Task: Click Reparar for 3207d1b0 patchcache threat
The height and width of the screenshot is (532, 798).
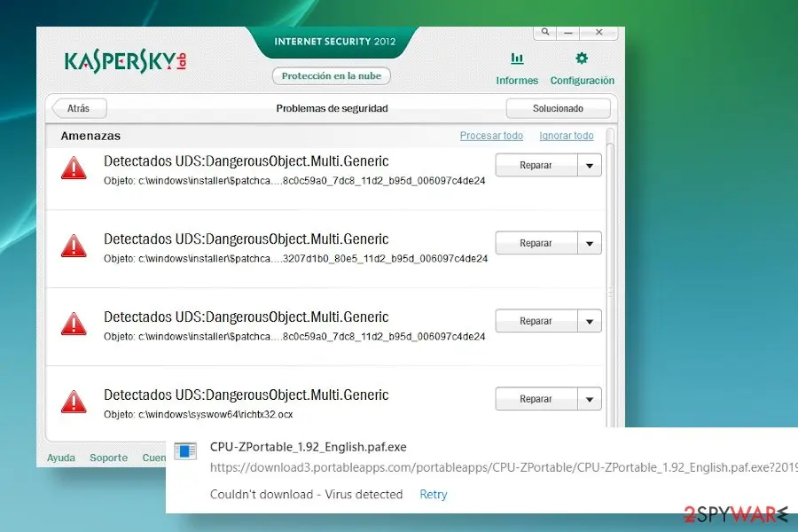Action: (x=536, y=243)
